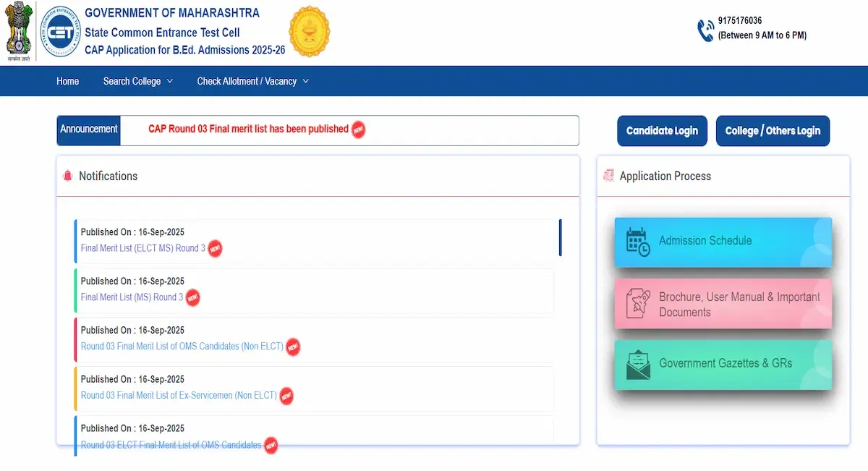Screen dimensions: 868x471
Task: Expand the Check Allotment / Vacancy chevron
Action: 305,81
